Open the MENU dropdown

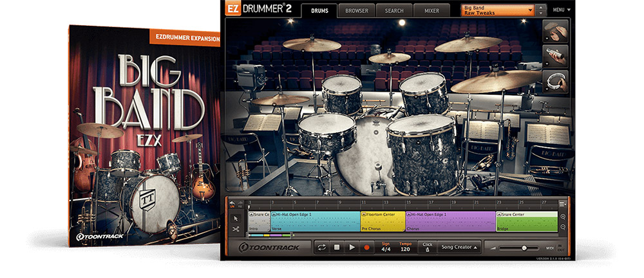[562, 10]
